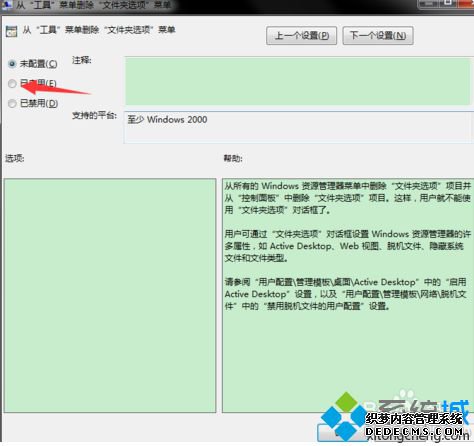Go to 下一个设置(N) next setting
The width and height of the screenshot is (474, 446).
tap(378, 36)
